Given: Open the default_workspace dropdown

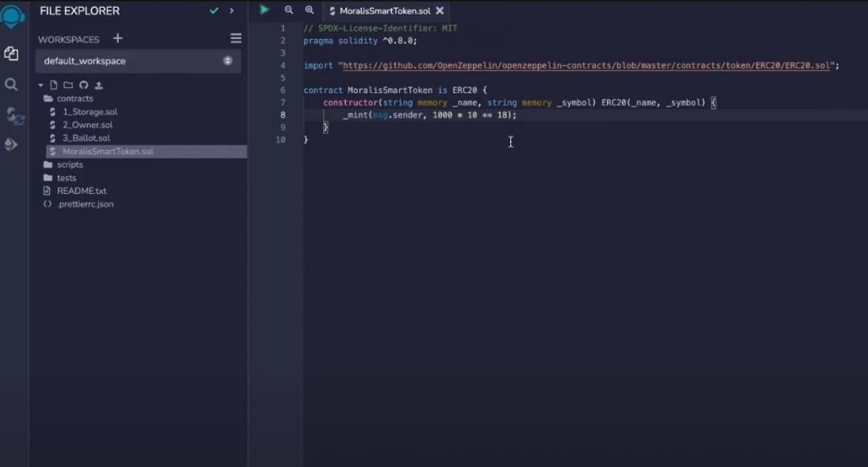Looking at the screenshot, I should (138, 61).
